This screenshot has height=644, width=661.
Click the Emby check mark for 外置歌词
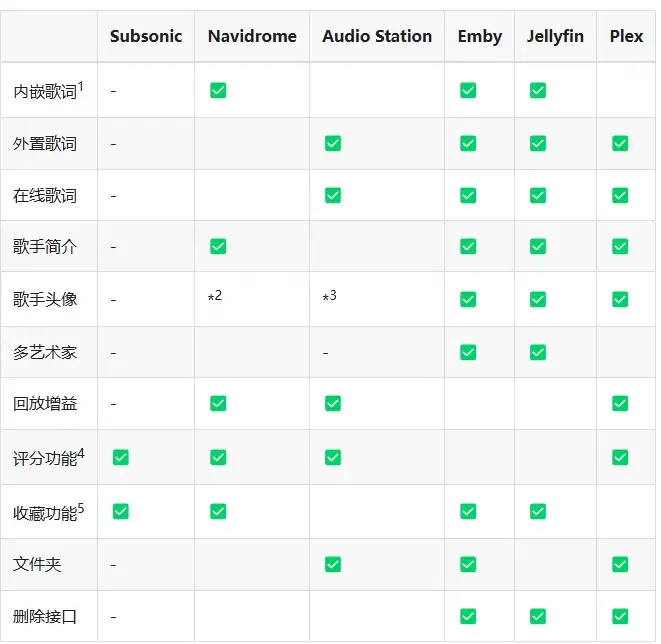coord(468,143)
